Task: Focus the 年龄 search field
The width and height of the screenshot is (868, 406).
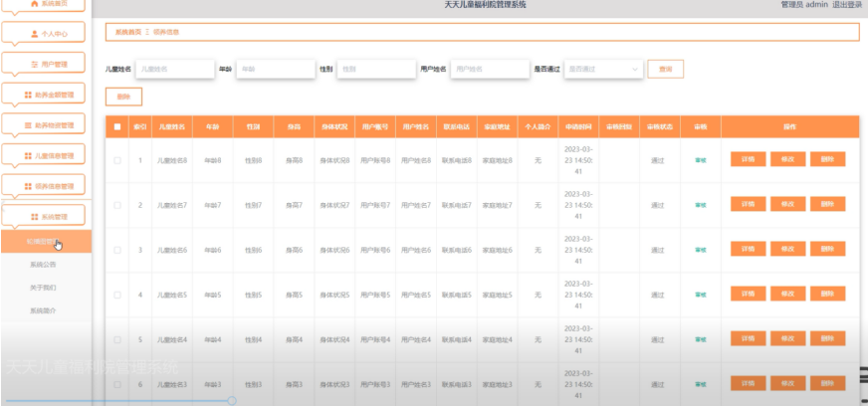Action: point(276,69)
